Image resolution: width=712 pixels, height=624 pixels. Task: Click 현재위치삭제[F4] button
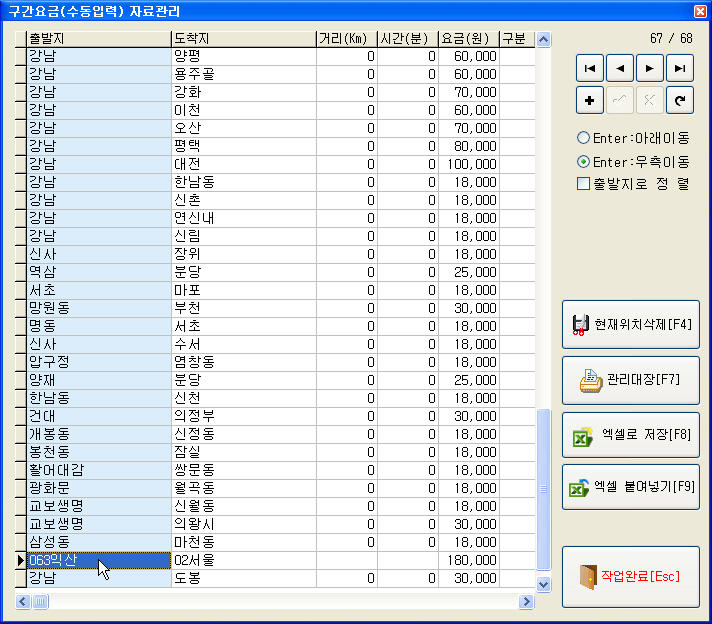click(631, 324)
